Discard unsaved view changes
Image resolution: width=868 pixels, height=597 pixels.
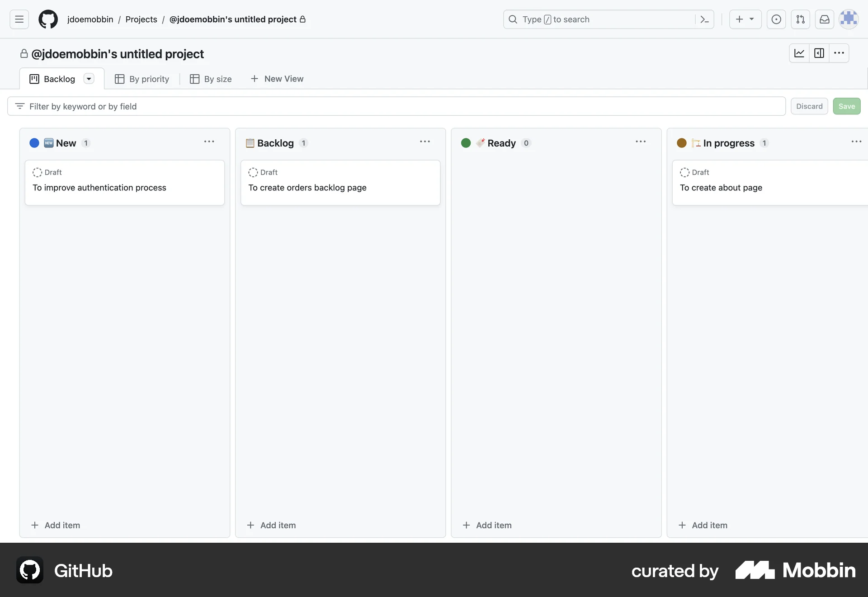coord(809,106)
